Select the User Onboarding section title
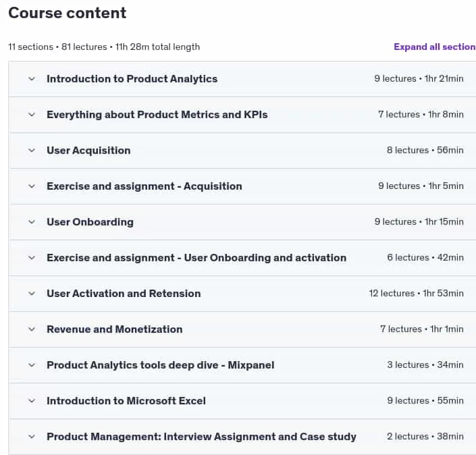This screenshot has width=476, height=455. (x=90, y=222)
